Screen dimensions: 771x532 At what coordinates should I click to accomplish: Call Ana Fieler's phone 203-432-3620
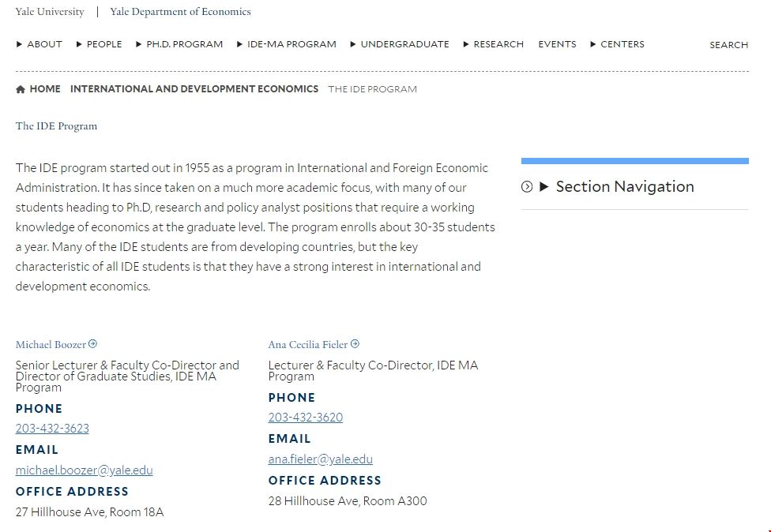click(x=306, y=418)
